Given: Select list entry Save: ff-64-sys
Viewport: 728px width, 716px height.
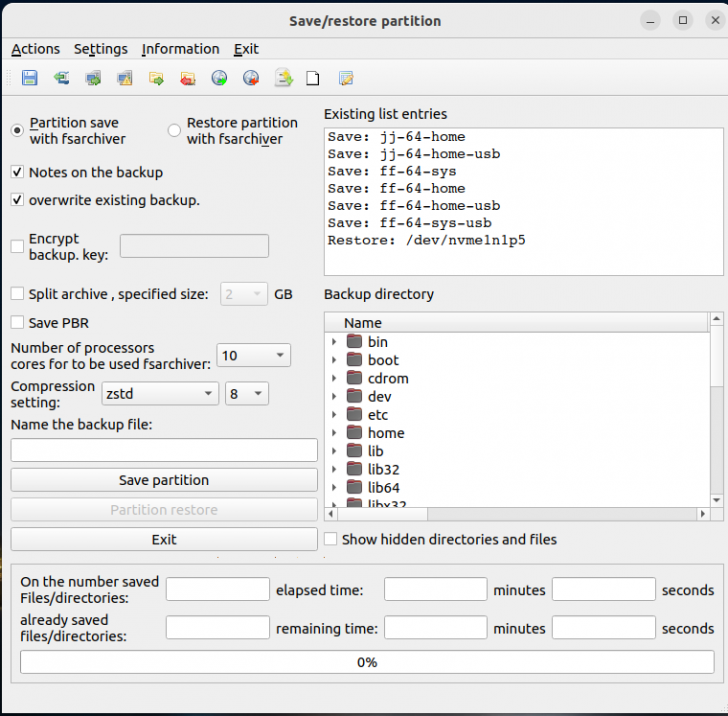Looking at the screenshot, I should click(523, 171).
